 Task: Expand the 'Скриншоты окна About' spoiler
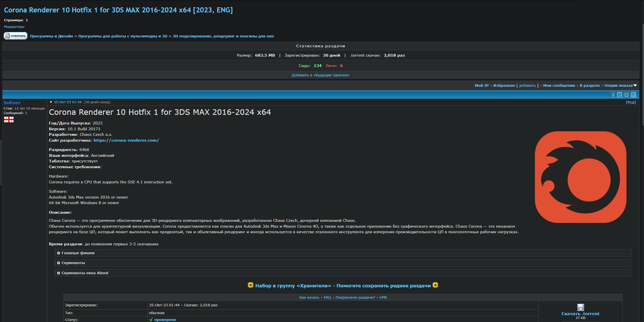tap(343, 273)
